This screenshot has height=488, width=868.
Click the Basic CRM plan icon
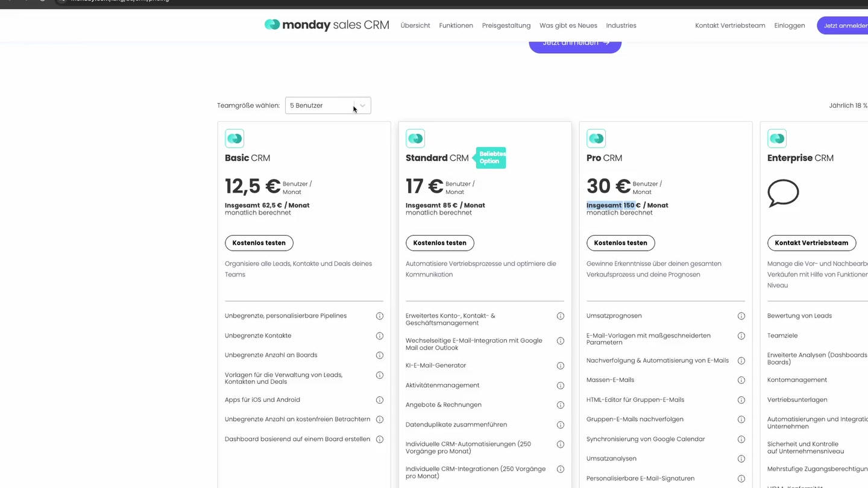(x=234, y=138)
